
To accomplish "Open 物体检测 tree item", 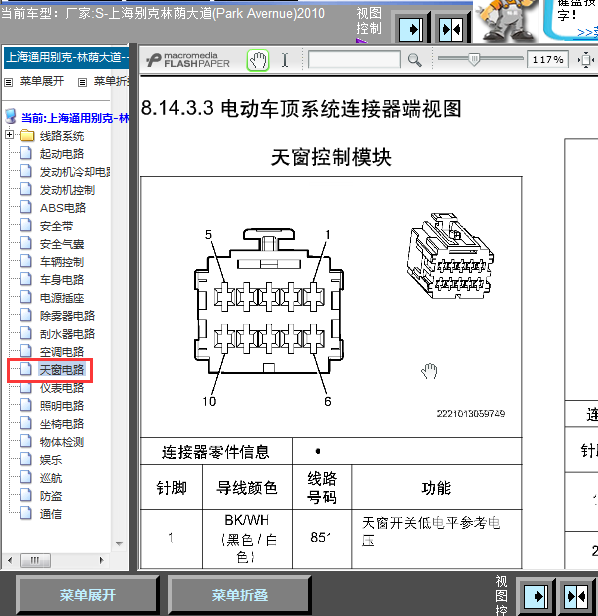I will tap(62, 442).
